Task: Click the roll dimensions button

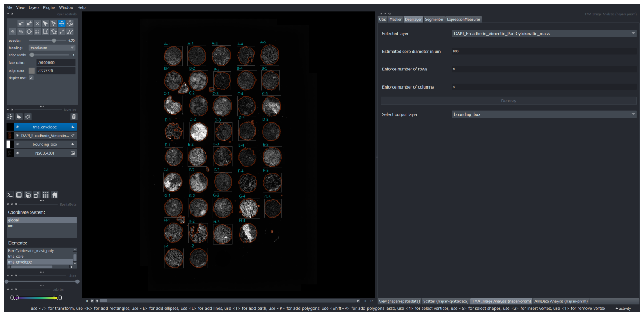Action: tap(28, 195)
